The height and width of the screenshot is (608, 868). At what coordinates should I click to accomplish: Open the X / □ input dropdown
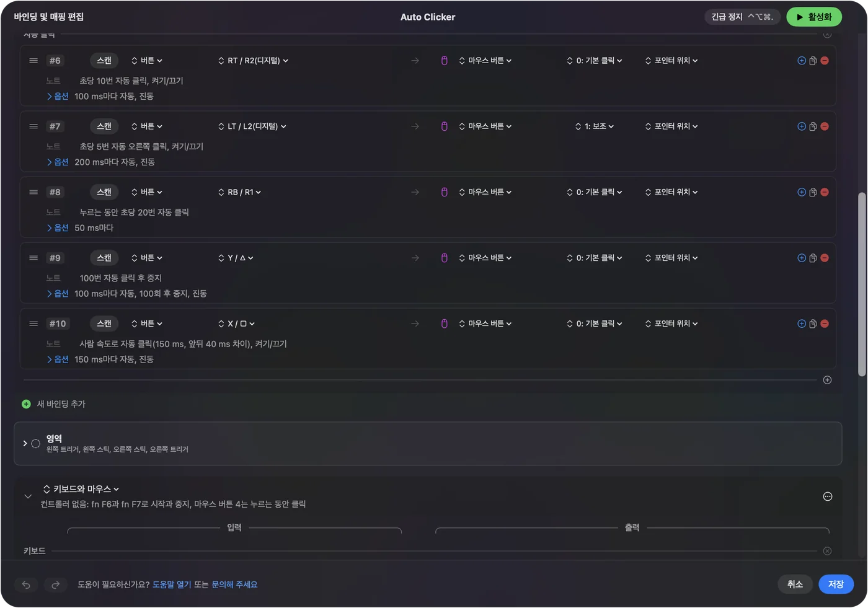point(236,324)
